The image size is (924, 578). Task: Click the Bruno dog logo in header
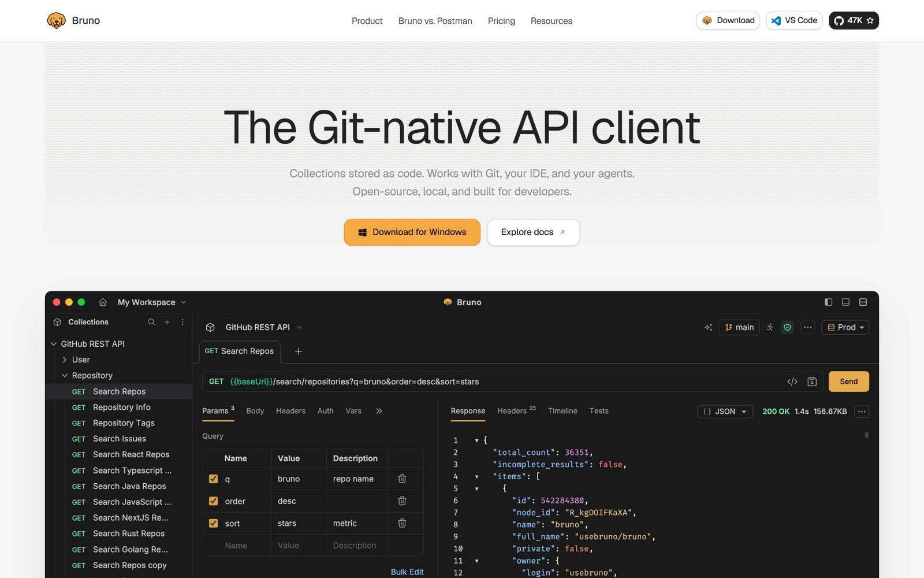[57, 21]
